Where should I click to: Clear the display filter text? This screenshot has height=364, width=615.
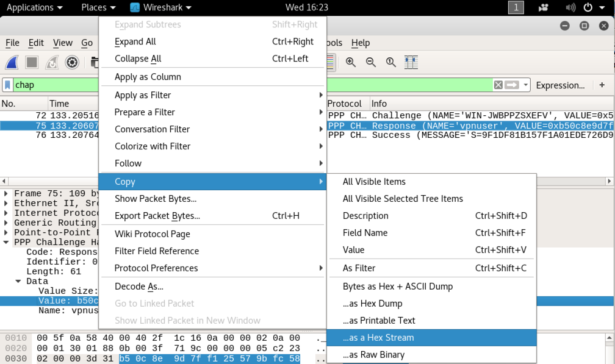498,85
